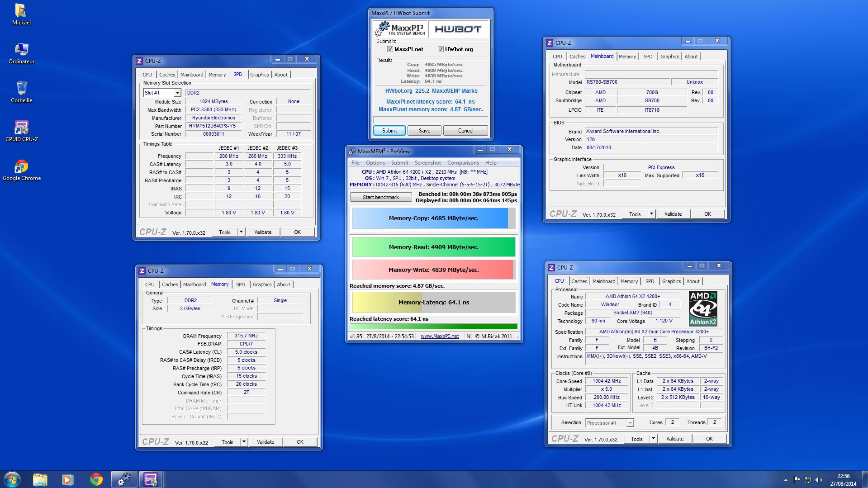Click the network tray icon
This screenshot has width=868, height=488.
807,480
